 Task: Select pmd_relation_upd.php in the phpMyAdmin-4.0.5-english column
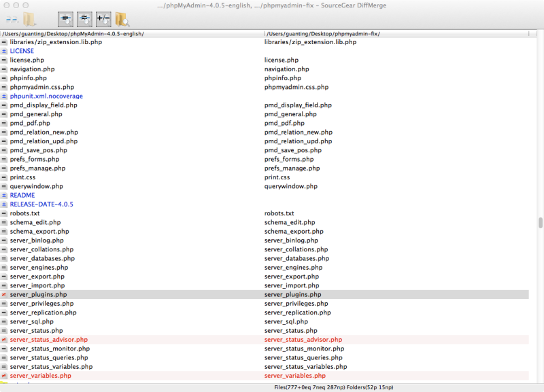click(44, 141)
